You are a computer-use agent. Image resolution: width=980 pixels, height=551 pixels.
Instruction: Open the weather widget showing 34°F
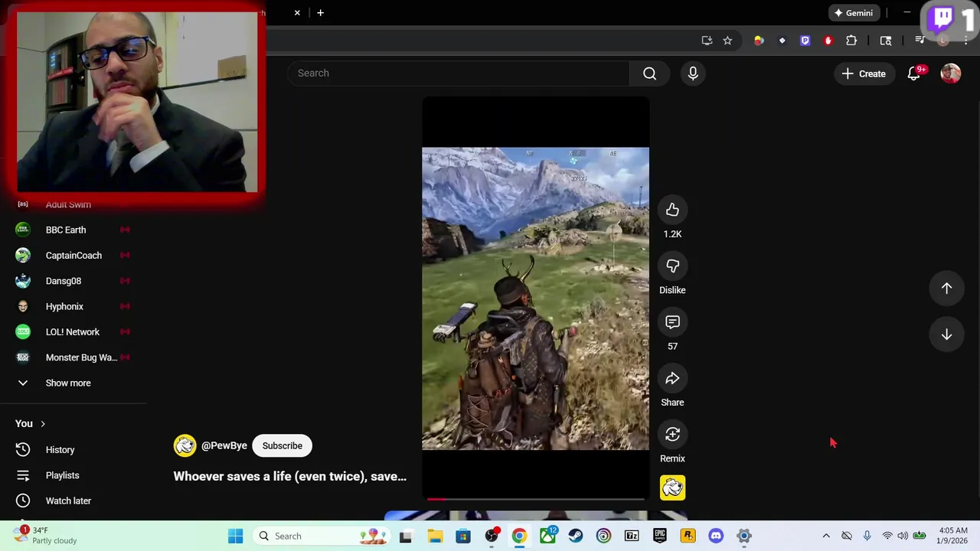(x=46, y=536)
